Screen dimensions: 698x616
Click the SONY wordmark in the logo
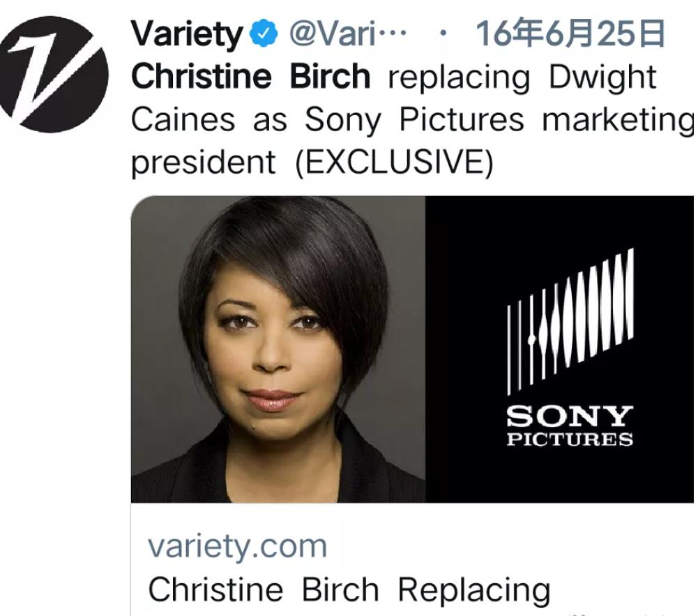click(x=570, y=416)
